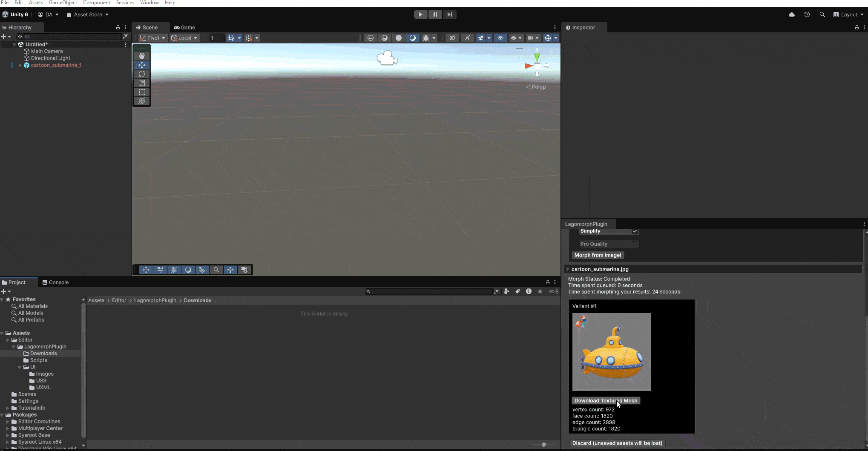Click Discard (unsaved assets will be lost)

[617, 443]
